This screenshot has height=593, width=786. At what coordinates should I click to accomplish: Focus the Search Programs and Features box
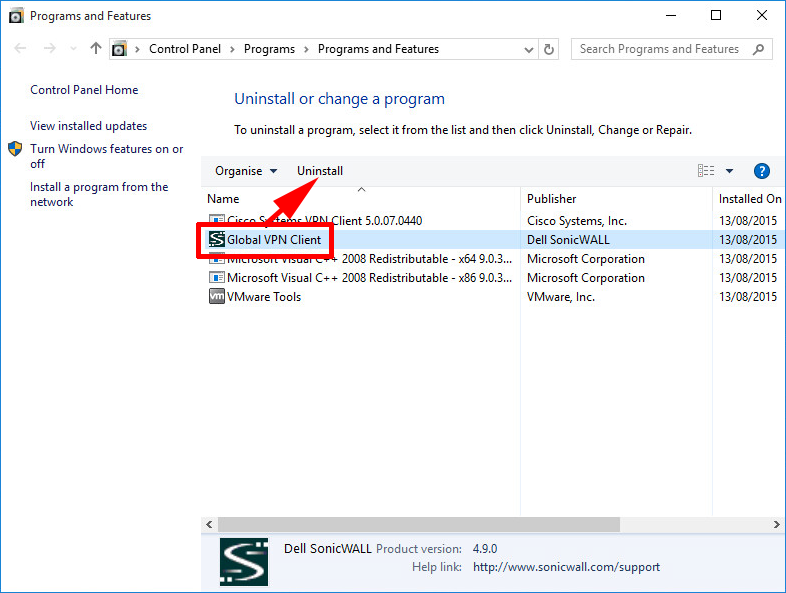coord(672,49)
